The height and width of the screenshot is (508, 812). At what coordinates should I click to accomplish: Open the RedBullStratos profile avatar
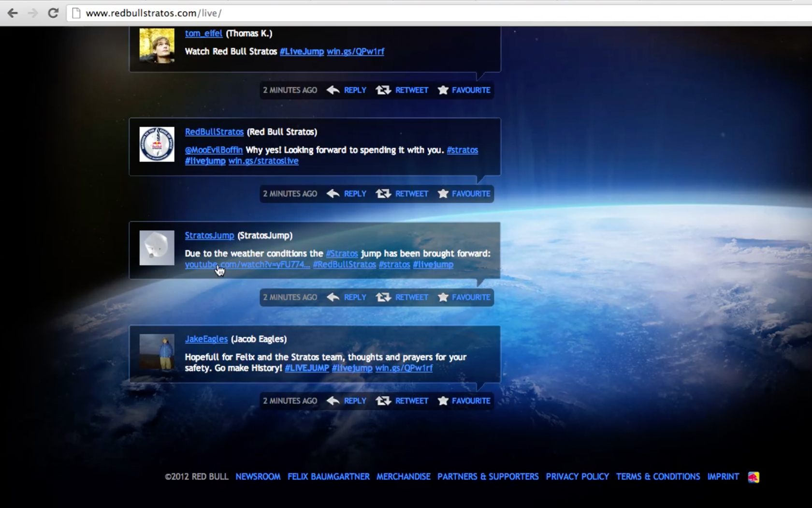[x=157, y=144]
